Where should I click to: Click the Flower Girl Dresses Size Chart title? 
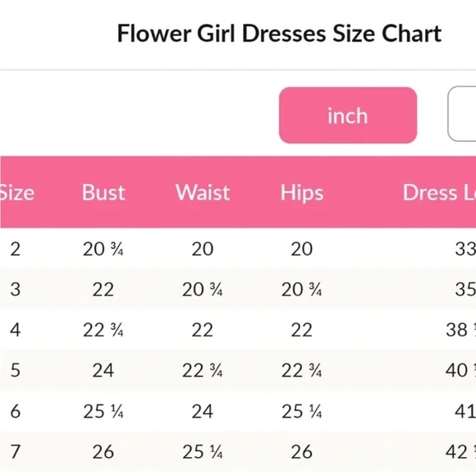click(x=279, y=34)
